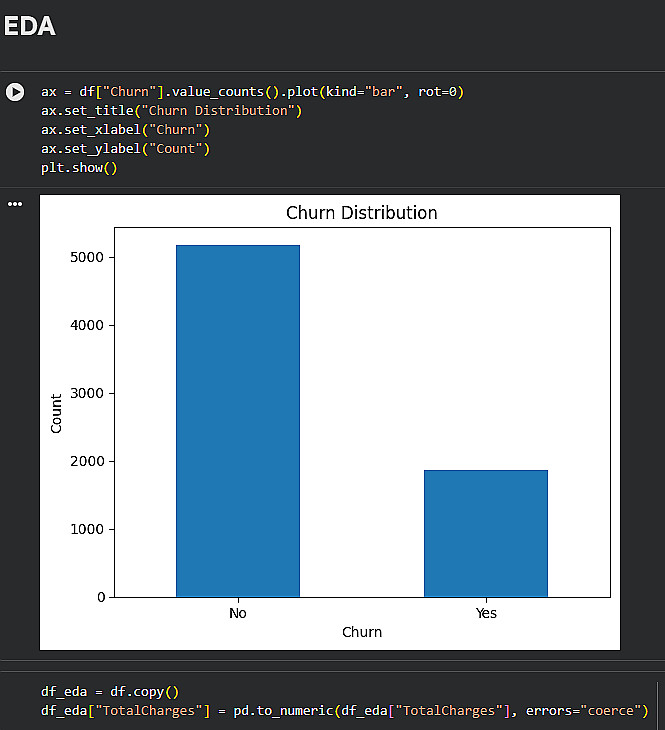Screen dimensions: 665x730
Task: Run the Churn Distribution plot cell
Action: [x=15, y=92]
